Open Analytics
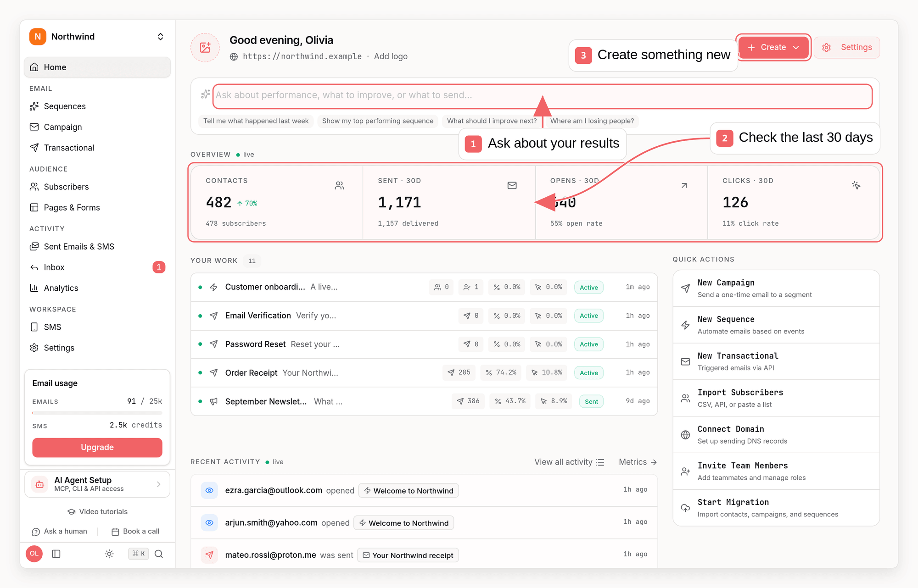Viewport: 918px width, 588px height. [97, 288]
